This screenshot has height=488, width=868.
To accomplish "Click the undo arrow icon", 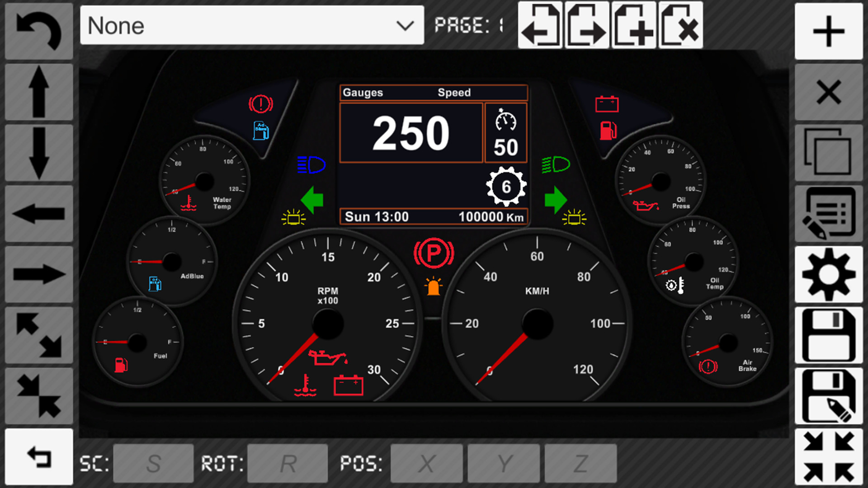I will [x=38, y=30].
